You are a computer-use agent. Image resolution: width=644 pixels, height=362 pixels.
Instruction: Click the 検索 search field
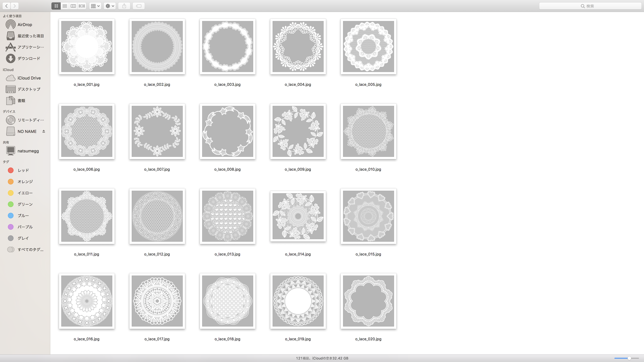pyautogui.click(x=590, y=6)
